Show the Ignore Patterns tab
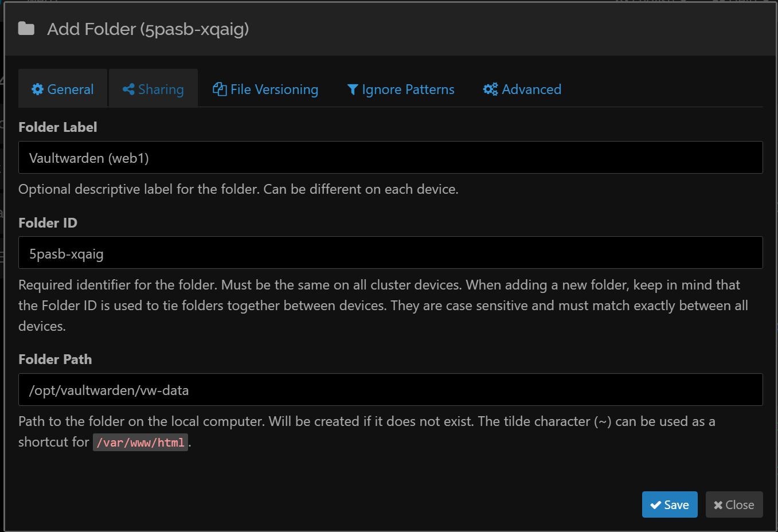This screenshot has width=778, height=532. 401,89
